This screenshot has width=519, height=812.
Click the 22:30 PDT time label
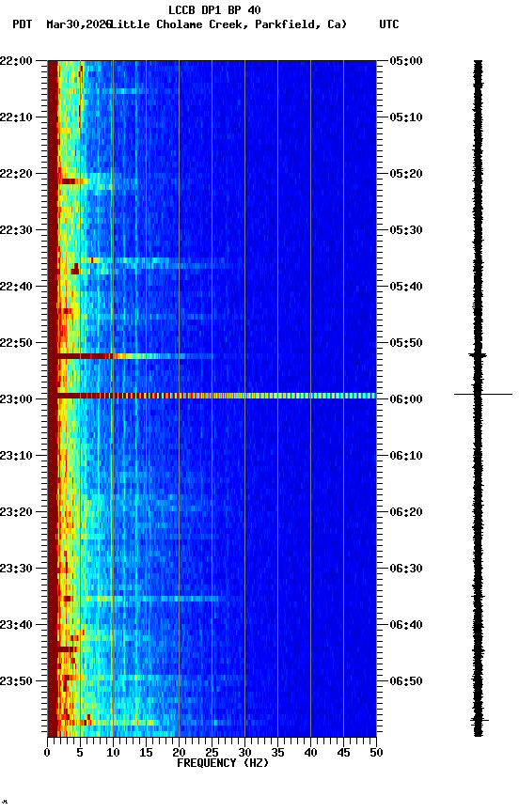16,230
